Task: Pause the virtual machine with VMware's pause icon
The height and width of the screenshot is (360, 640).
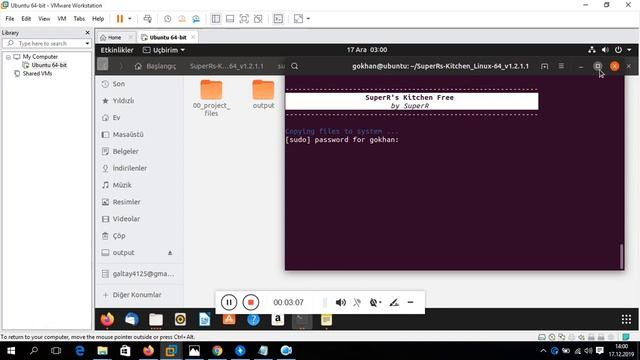Action: 120,19
